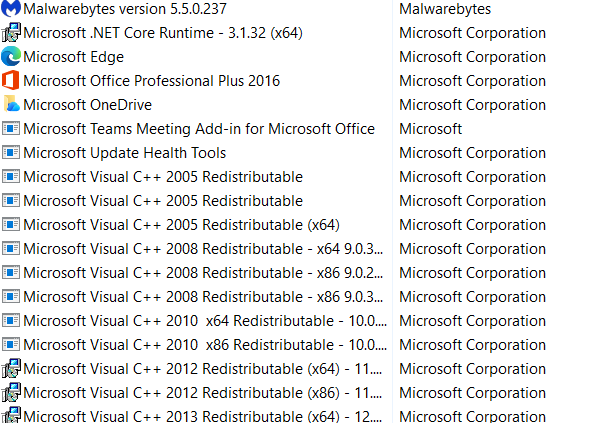Click the Visual C++ 2012 Redistributable (x64) icon
This screenshot has width=590, height=423.
pyautogui.click(x=11, y=368)
